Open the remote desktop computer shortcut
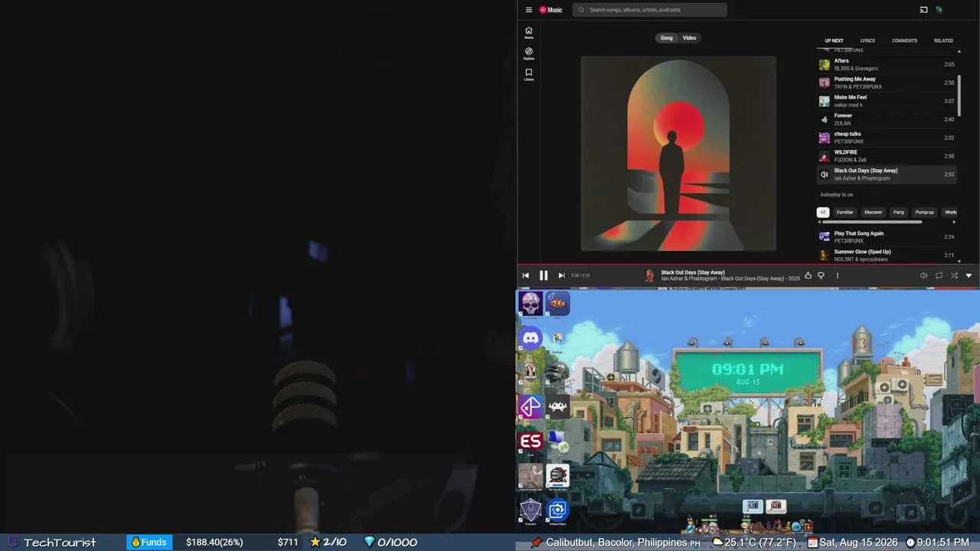This screenshot has height=551, width=980. tap(557, 442)
